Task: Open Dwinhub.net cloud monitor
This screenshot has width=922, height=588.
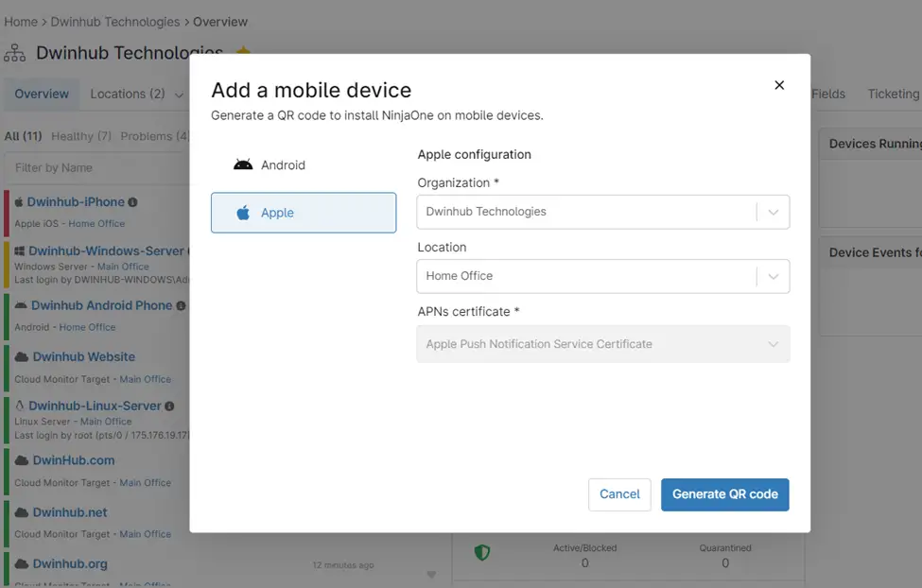Action: 70,512
